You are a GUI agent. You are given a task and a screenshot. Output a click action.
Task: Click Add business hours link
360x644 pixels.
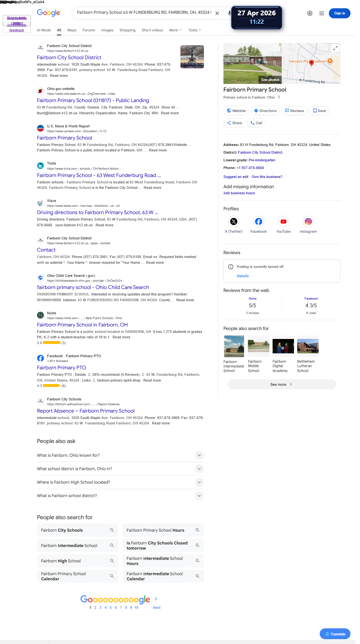[x=239, y=193]
